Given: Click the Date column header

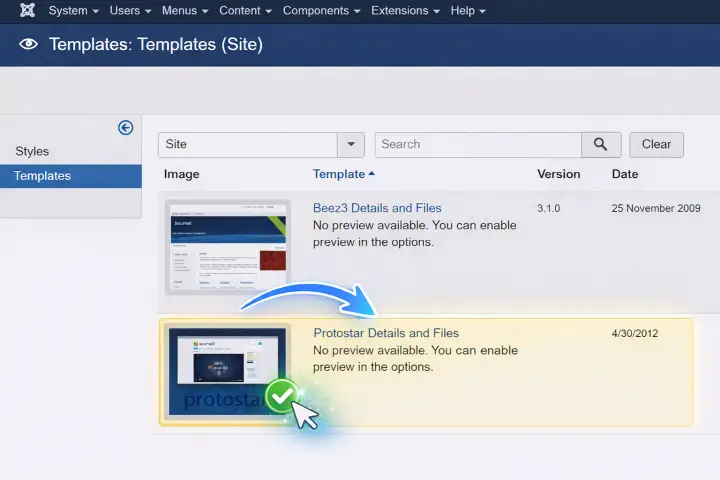Looking at the screenshot, I should (624, 174).
